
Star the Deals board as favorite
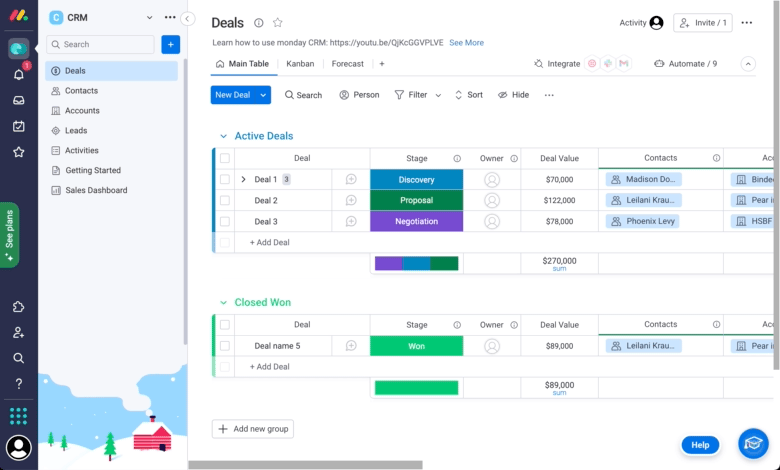pyautogui.click(x=278, y=22)
